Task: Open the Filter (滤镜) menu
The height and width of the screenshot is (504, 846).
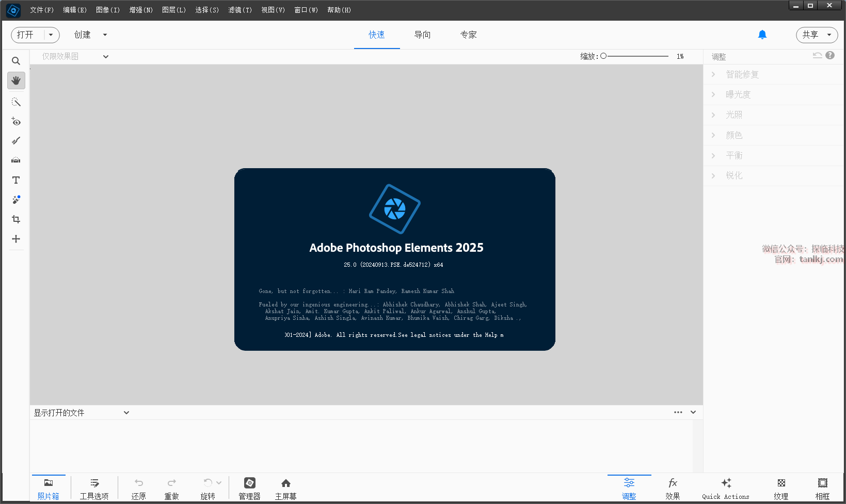Action: pyautogui.click(x=240, y=10)
